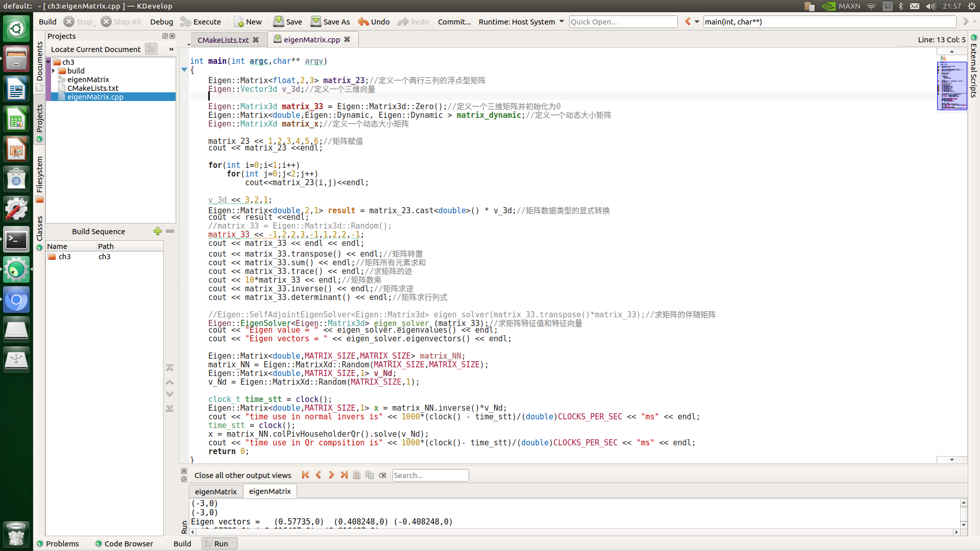Jump to first output item icon

tap(305, 475)
